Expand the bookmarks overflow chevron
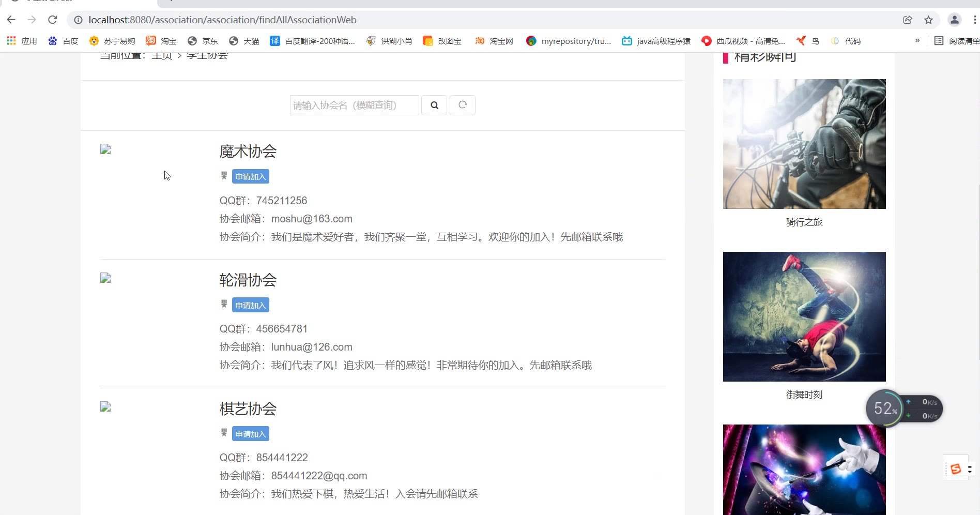This screenshot has width=980, height=515. coord(917,40)
